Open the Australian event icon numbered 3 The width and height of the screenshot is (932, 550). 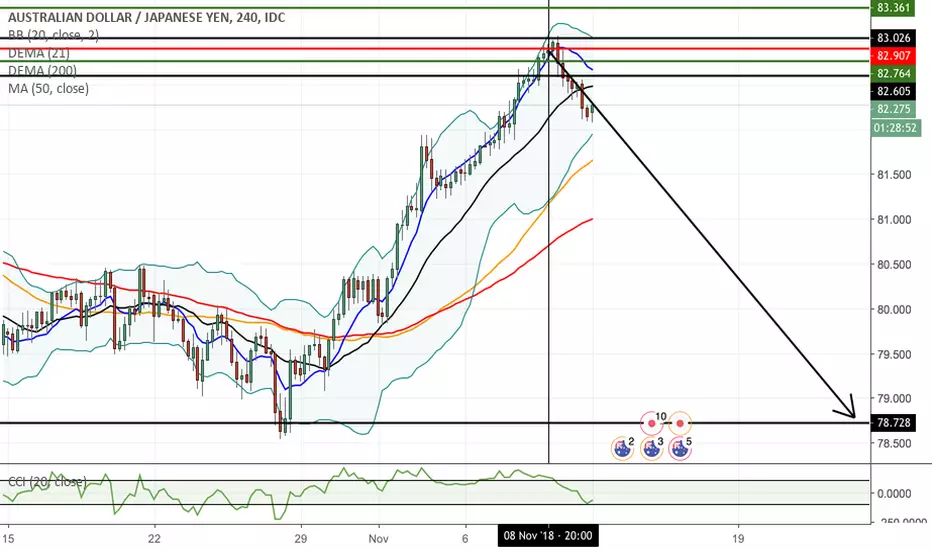tap(651, 448)
